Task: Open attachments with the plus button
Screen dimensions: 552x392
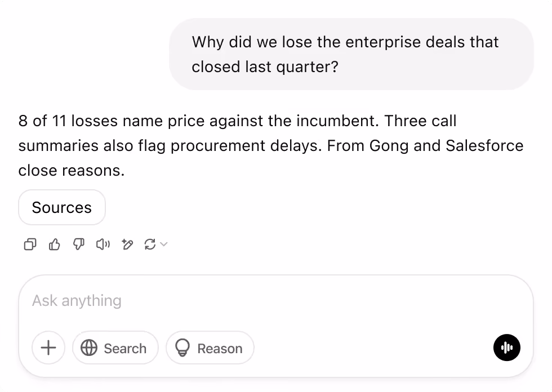Action: click(x=48, y=348)
